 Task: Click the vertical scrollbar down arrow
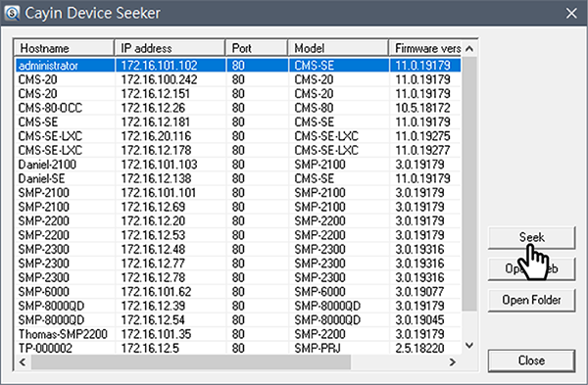pos(469,345)
